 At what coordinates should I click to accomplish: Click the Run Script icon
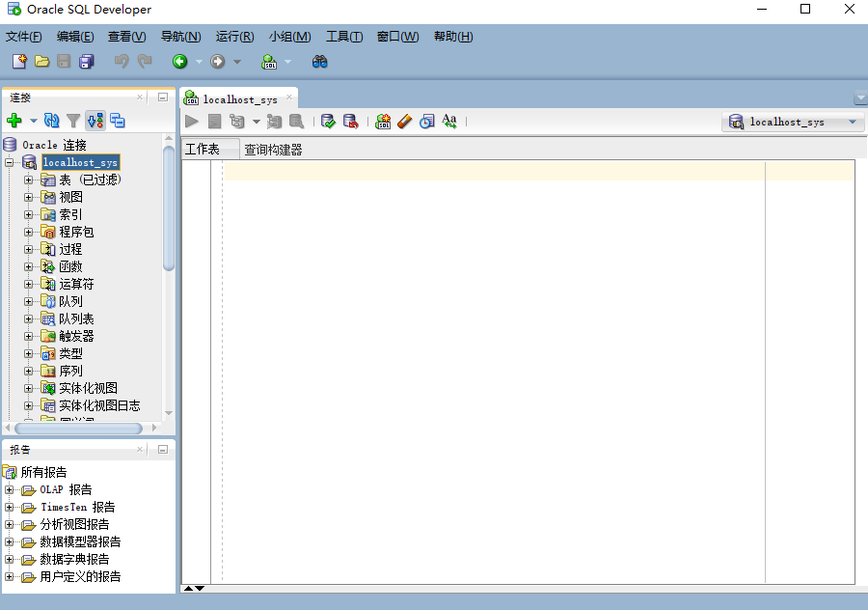pos(214,122)
